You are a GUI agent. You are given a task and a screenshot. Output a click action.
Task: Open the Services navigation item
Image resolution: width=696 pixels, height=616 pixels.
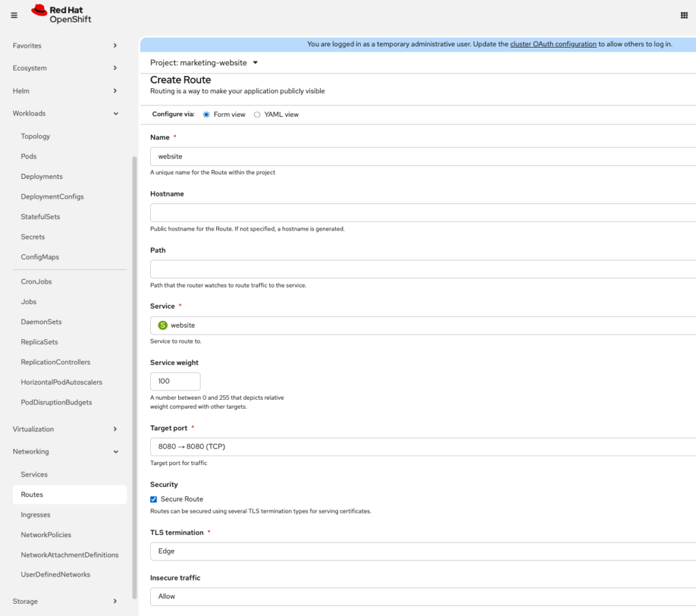tap(34, 475)
